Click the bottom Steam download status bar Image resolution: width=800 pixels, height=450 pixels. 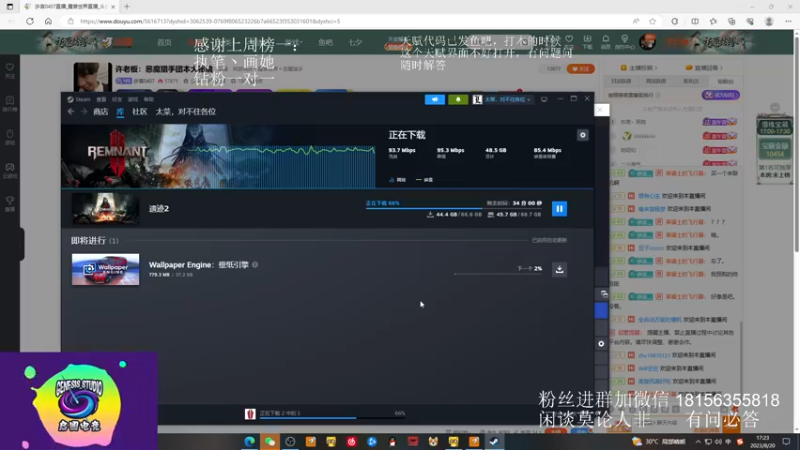coord(326,414)
